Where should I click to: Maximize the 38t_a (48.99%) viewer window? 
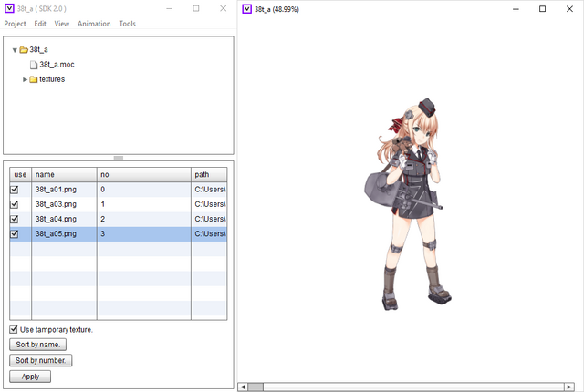(x=542, y=8)
